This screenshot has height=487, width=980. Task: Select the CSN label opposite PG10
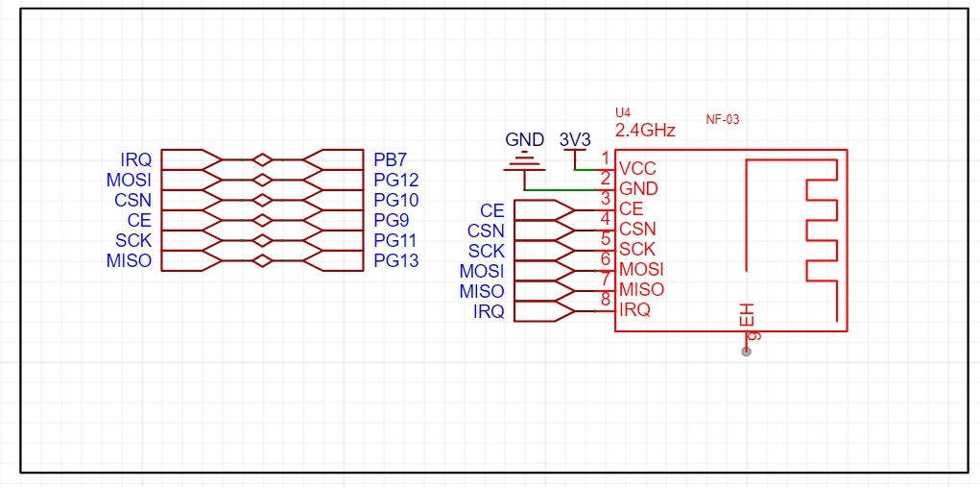(133, 200)
